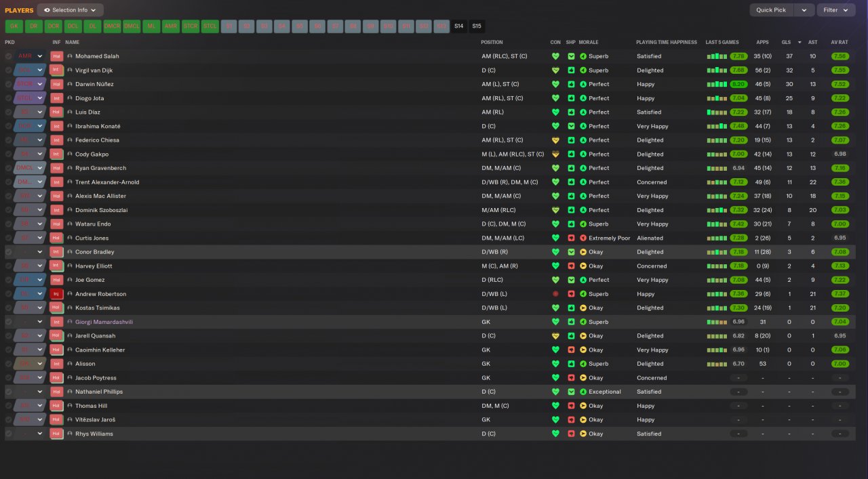Image resolution: width=868 pixels, height=479 pixels.
Task: Select the ML position slot
Action: [x=151, y=26]
